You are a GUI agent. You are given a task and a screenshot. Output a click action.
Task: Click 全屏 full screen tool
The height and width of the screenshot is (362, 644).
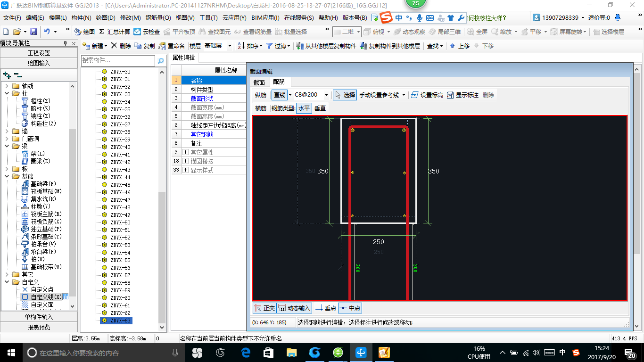pyautogui.click(x=477, y=32)
